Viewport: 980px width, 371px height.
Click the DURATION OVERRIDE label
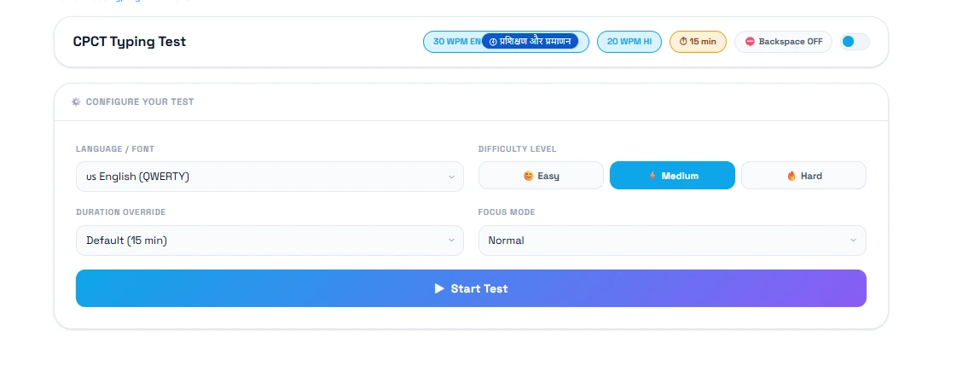click(x=120, y=212)
